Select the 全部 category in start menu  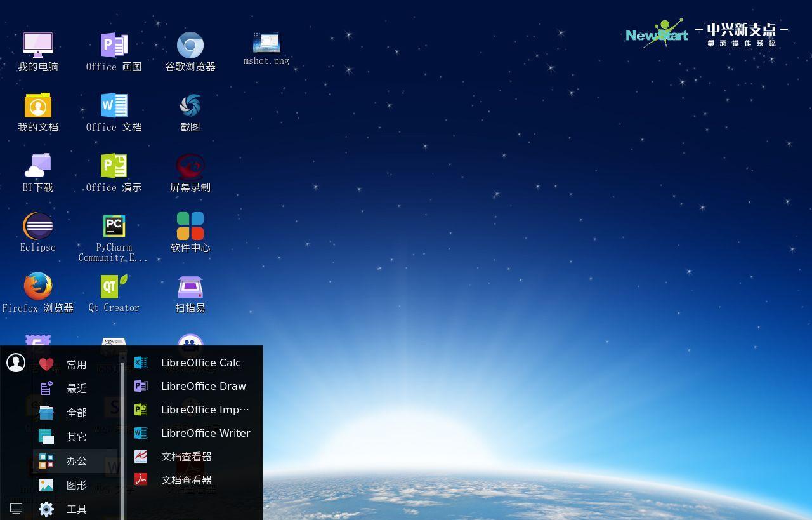pyautogui.click(x=75, y=413)
